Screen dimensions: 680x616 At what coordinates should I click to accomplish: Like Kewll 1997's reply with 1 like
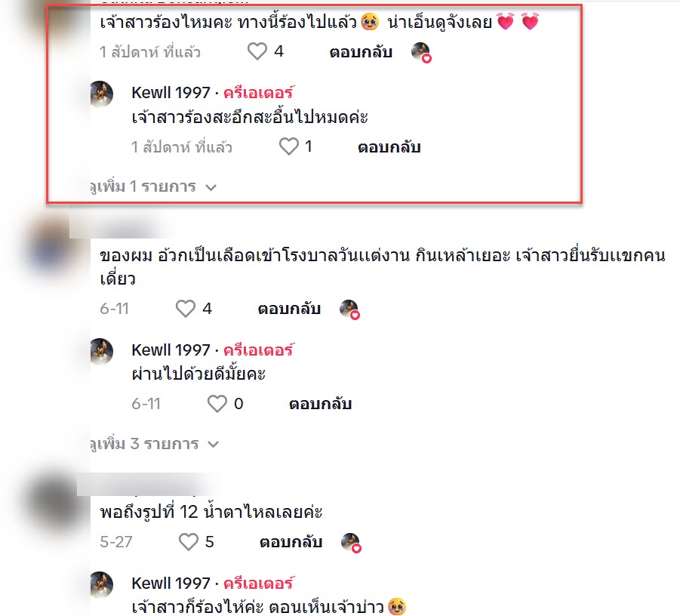[x=289, y=146]
